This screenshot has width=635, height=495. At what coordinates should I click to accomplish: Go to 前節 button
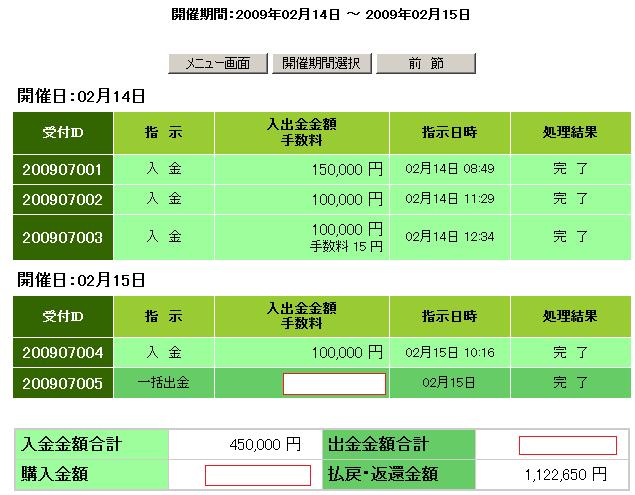point(426,64)
